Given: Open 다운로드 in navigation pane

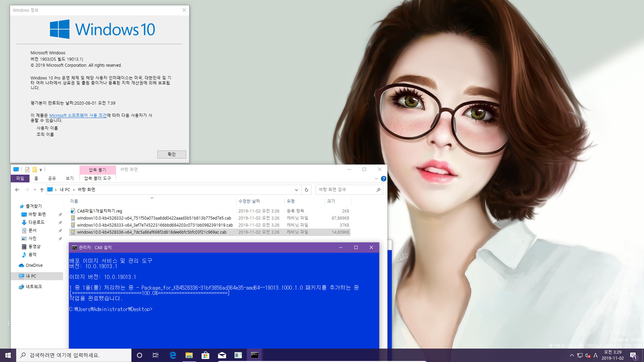Looking at the screenshot, I should point(36,222).
